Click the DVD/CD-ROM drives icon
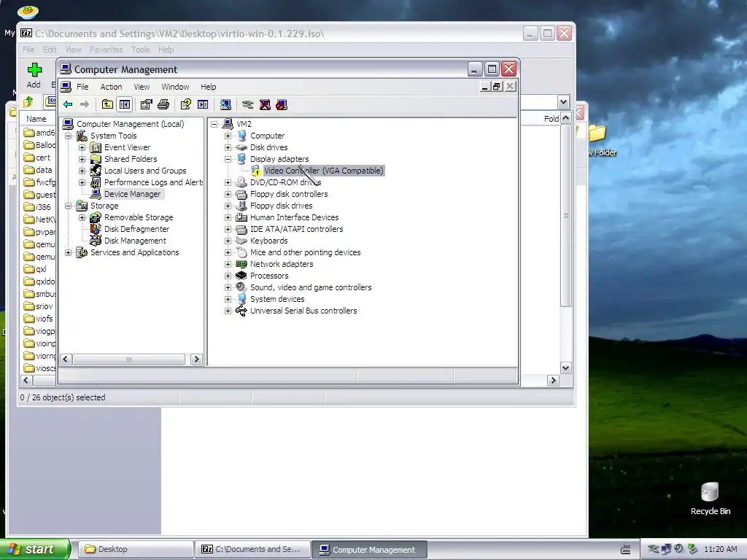This screenshot has height=560, width=747. (x=241, y=182)
